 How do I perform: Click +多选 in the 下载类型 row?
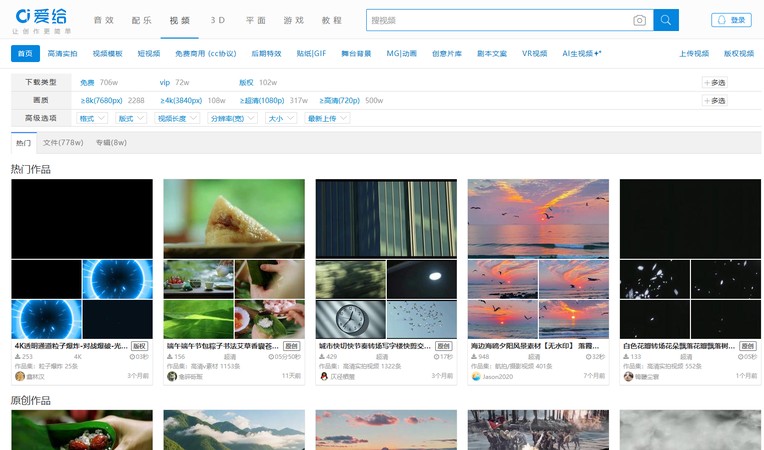tap(714, 82)
